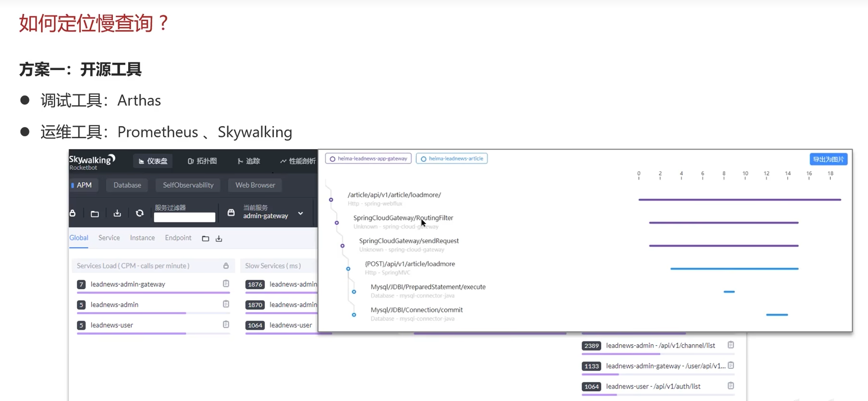868x401 pixels.
Task: Click the folder icon in dark toolbar
Action: [95, 214]
